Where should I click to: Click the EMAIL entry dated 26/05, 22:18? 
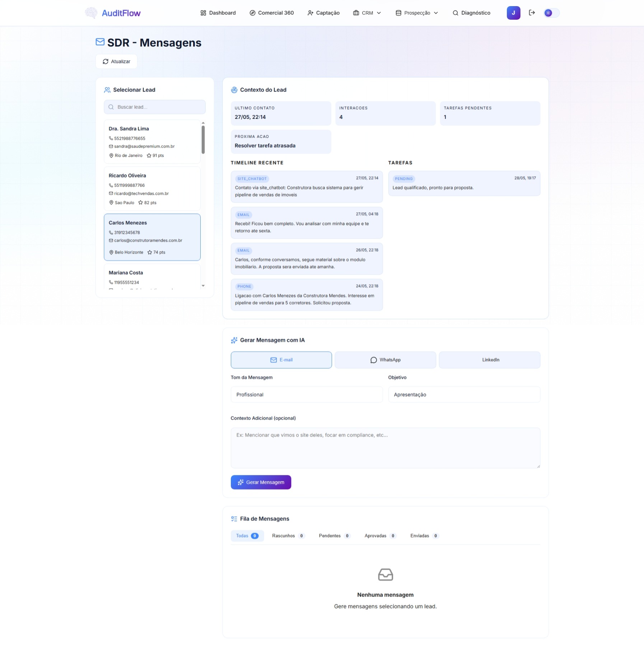(x=307, y=258)
